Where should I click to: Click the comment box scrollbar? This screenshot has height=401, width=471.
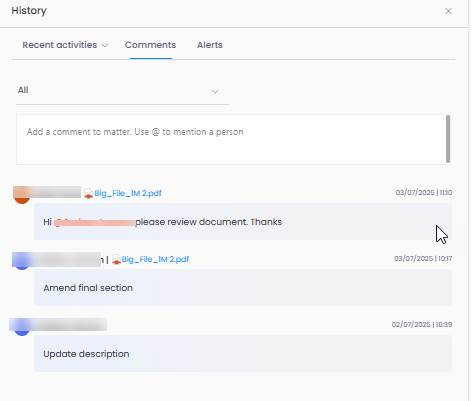(x=448, y=139)
